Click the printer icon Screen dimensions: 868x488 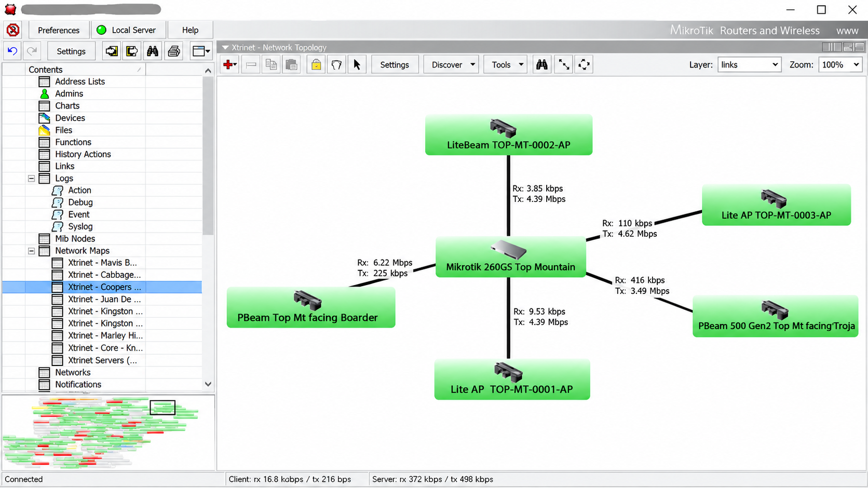pyautogui.click(x=174, y=51)
